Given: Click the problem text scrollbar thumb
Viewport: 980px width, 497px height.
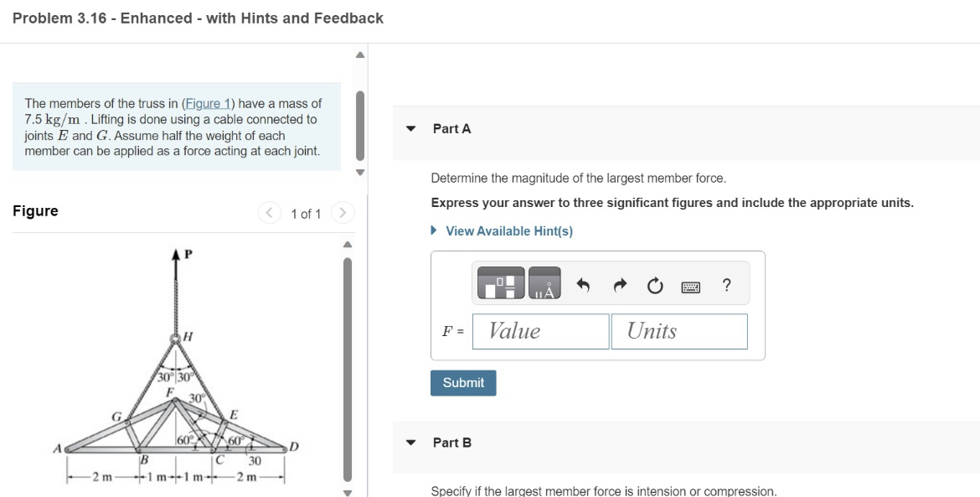Looking at the screenshot, I should click(x=359, y=126).
